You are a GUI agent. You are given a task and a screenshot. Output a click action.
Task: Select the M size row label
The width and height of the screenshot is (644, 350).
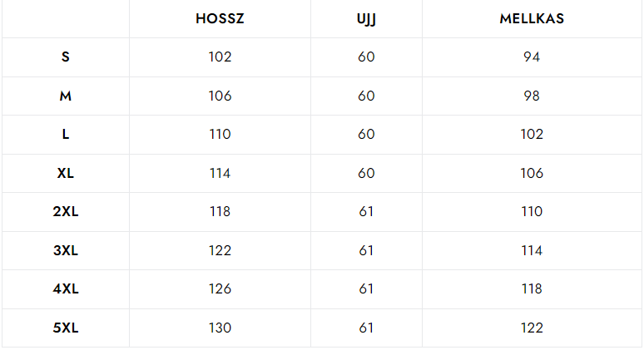pos(66,96)
